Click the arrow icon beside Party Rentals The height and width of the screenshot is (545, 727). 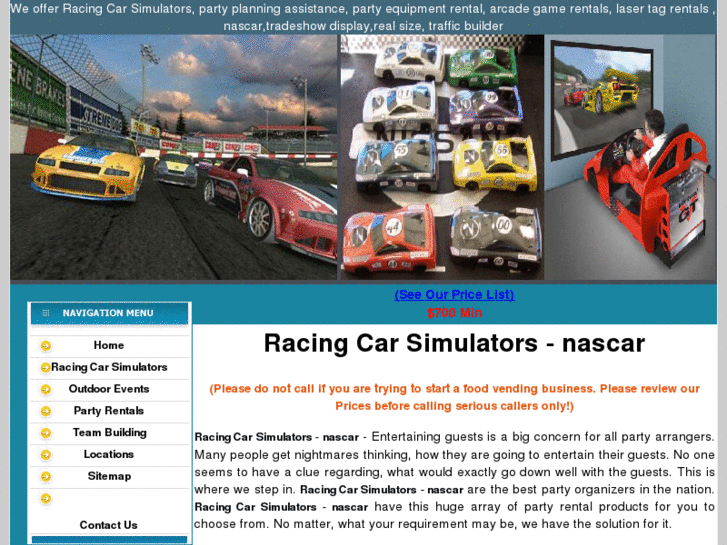[x=45, y=411]
